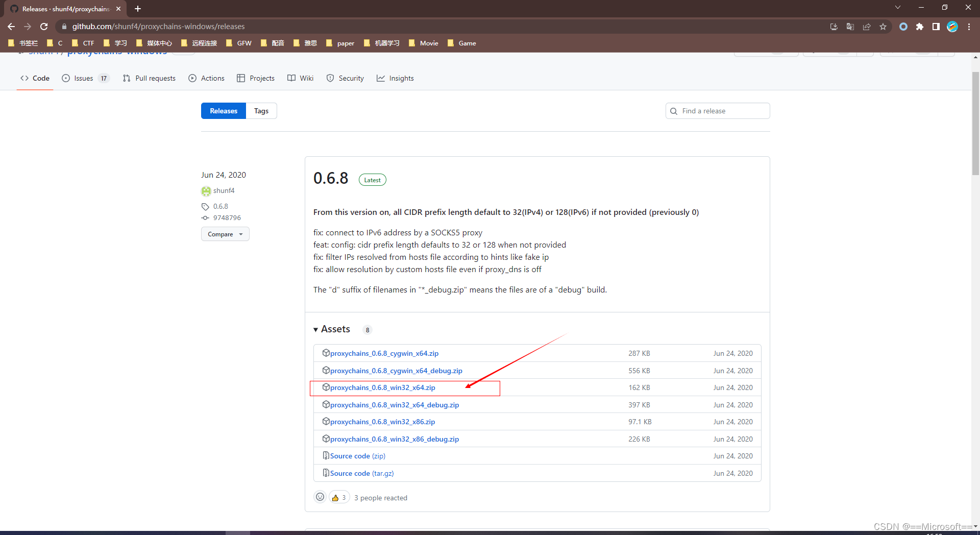Image resolution: width=980 pixels, height=535 pixels.
Task: Download proxychains_0.6.8_cygwin_x64_debug.zip
Action: point(396,371)
